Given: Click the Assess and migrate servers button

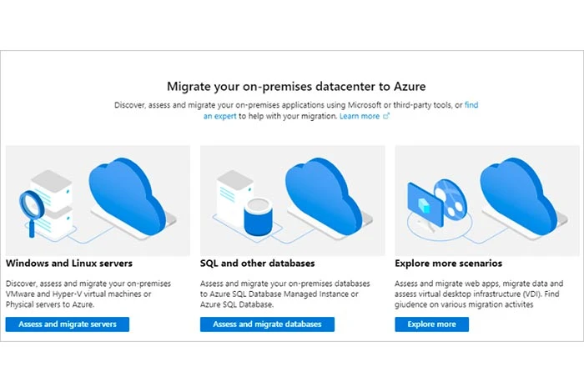Looking at the screenshot, I should [x=68, y=324].
